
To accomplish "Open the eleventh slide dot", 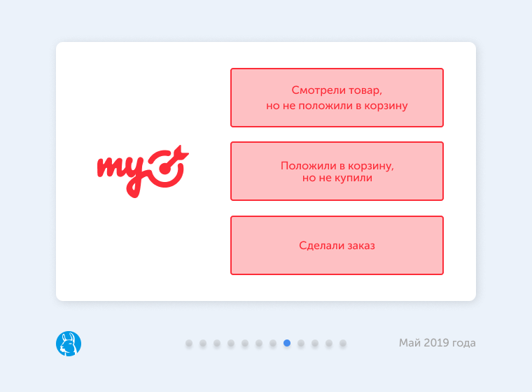I will coord(329,343).
